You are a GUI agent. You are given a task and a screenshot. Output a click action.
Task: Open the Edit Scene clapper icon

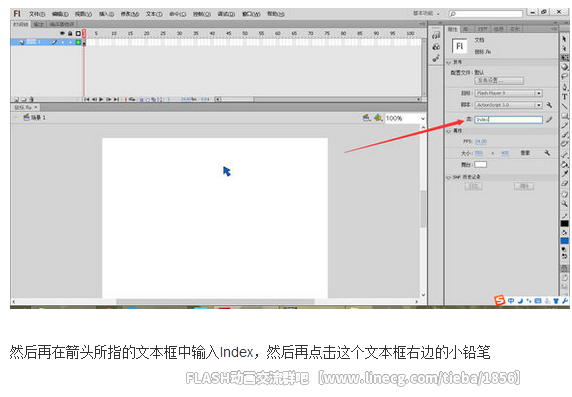(x=366, y=117)
